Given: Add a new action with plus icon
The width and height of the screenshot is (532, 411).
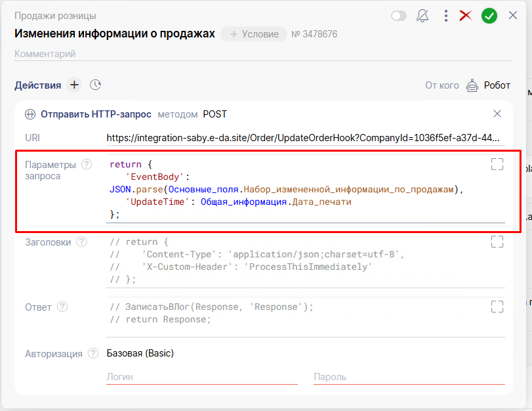Looking at the screenshot, I should [74, 85].
